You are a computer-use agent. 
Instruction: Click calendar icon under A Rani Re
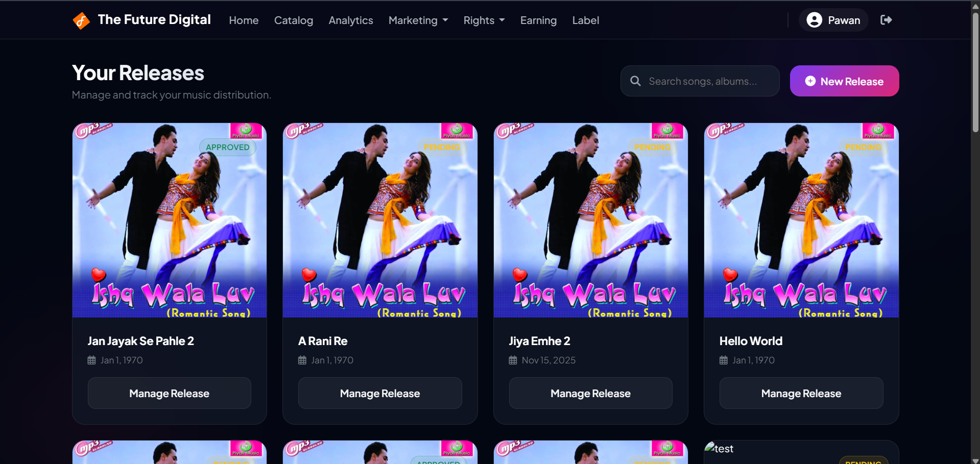click(x=302, y=360)
